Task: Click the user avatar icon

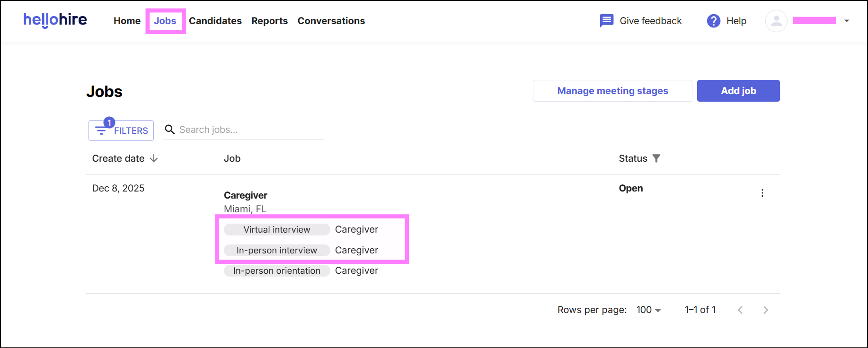Action: [x=776, y=21]
